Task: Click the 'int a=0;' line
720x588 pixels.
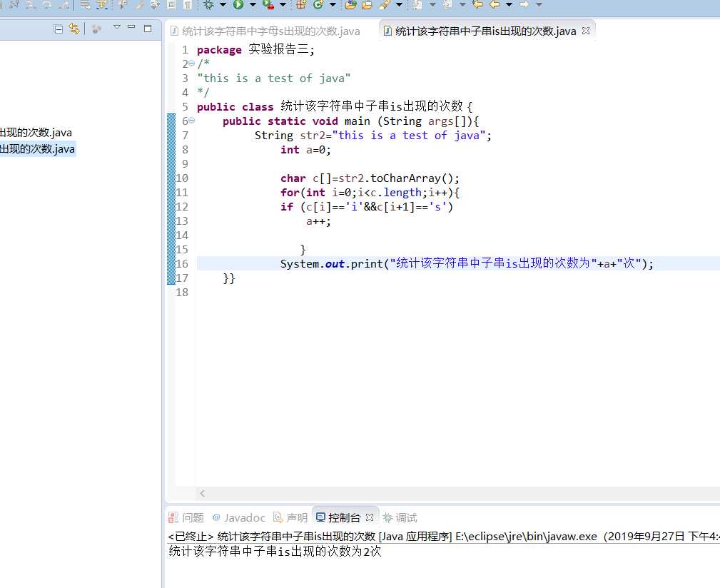Action: 305,150
